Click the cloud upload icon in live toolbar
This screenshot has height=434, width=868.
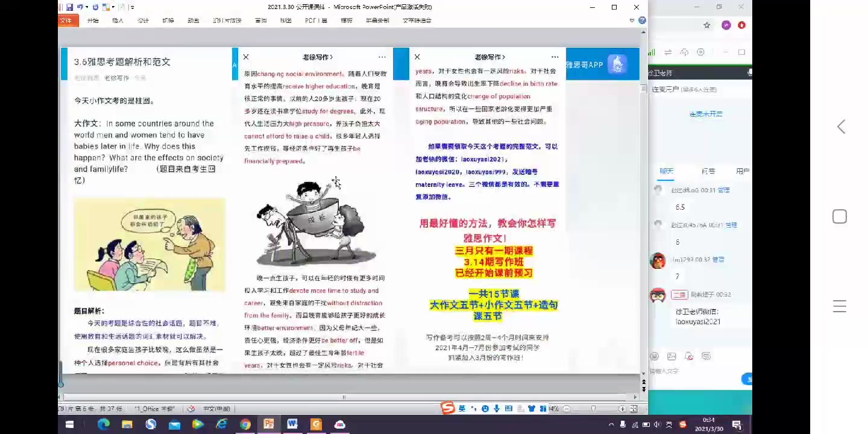(x=684, y=52)
